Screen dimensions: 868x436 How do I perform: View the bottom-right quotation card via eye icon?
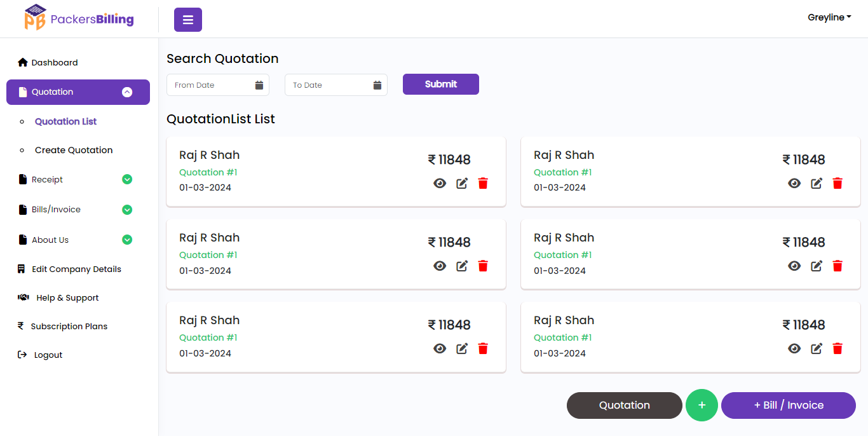(794, 348)
